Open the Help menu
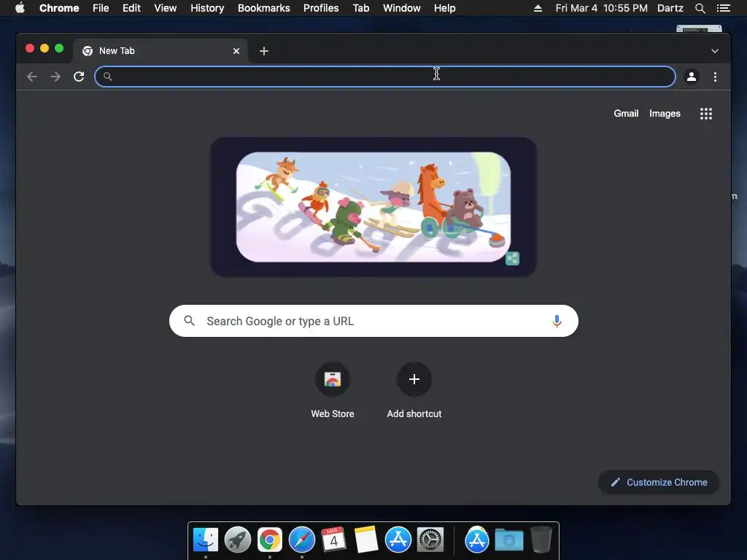Screen dimensions: 747x560 (444, 8)
